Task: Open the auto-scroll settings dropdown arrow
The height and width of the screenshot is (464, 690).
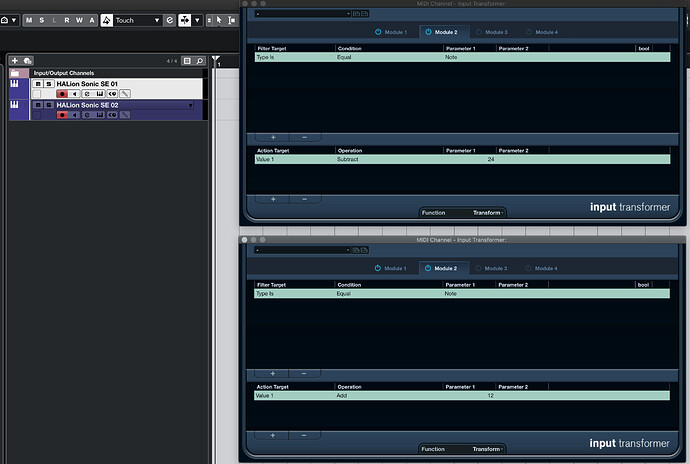Action: pyautogui.click(x=197, y=20)
